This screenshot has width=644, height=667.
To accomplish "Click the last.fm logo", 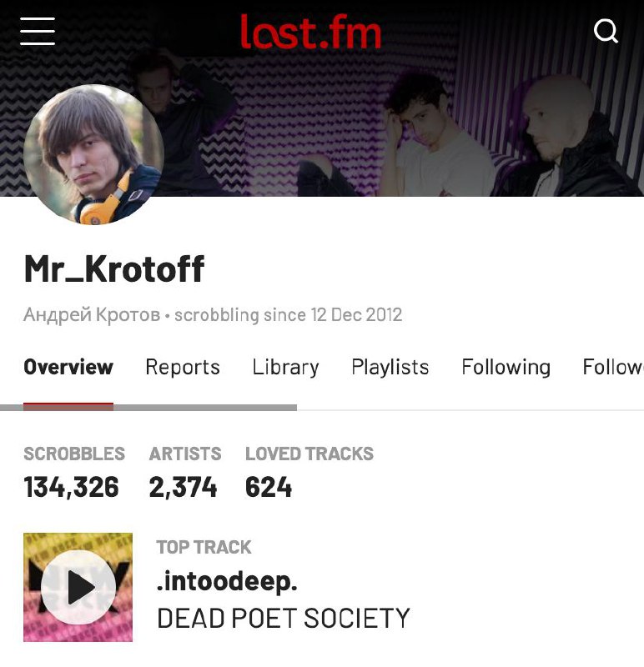I will click(310, 32).
